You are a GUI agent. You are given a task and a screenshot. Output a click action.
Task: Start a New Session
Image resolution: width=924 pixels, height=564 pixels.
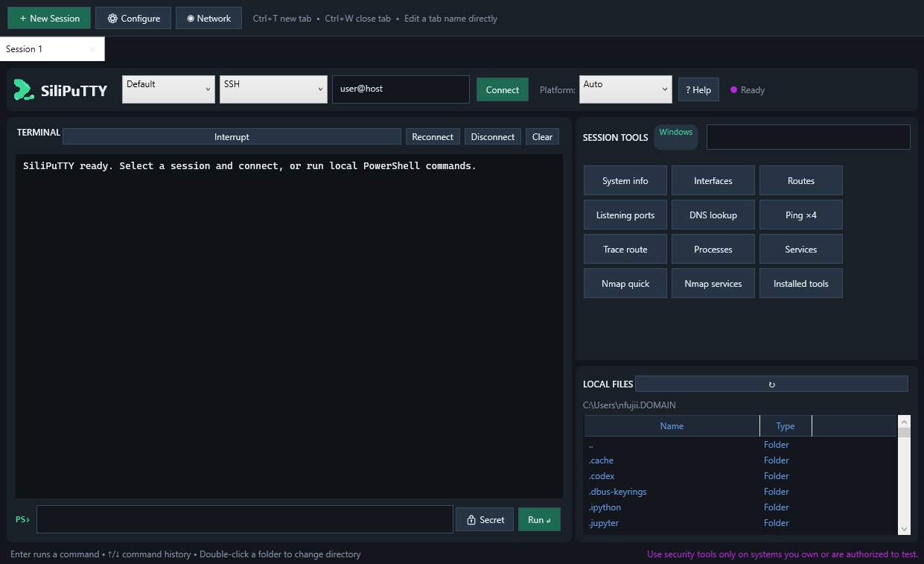[x=49, y=18]
